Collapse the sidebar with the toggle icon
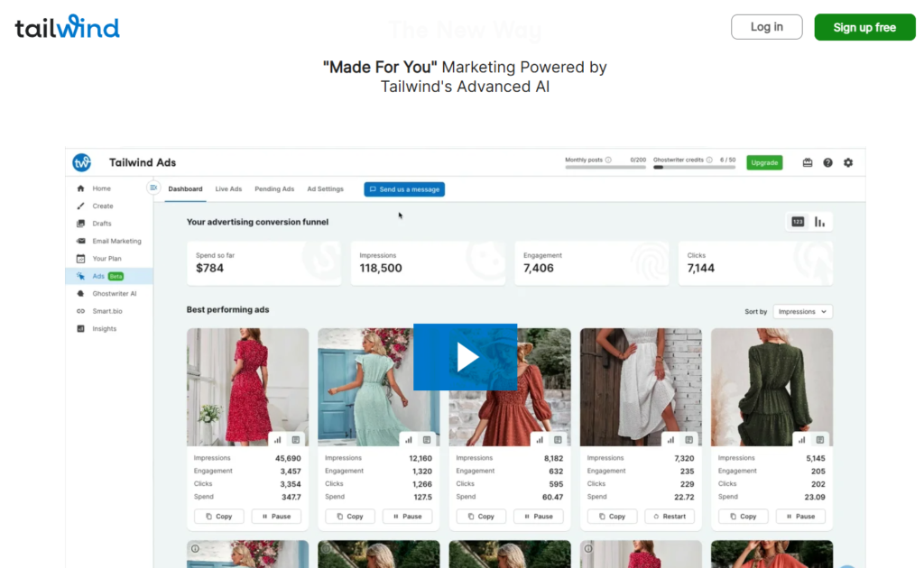Image resolution: width=924 pixels, height=568 pixels. coord(153,188)
